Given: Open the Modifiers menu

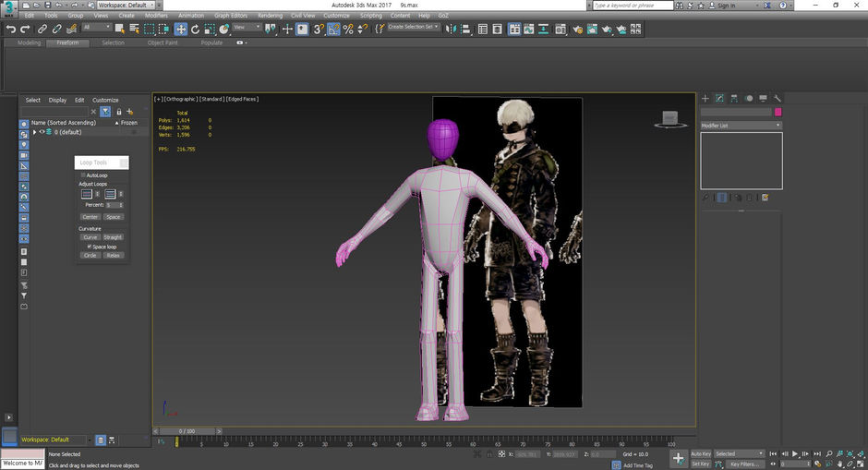Looking at the screenshot, I should (x=156, y=16).
